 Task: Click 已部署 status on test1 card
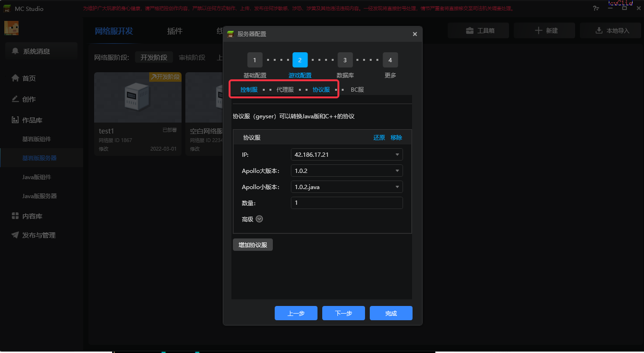170,130
